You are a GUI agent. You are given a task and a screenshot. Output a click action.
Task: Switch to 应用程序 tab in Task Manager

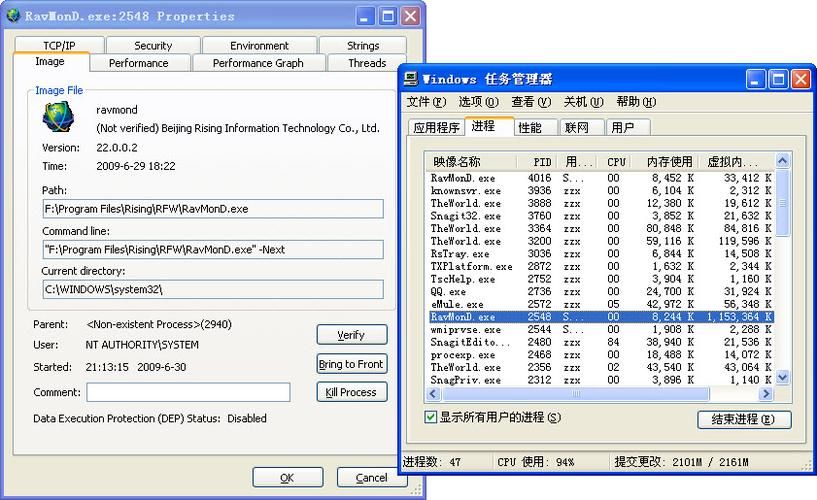point(437,128)
